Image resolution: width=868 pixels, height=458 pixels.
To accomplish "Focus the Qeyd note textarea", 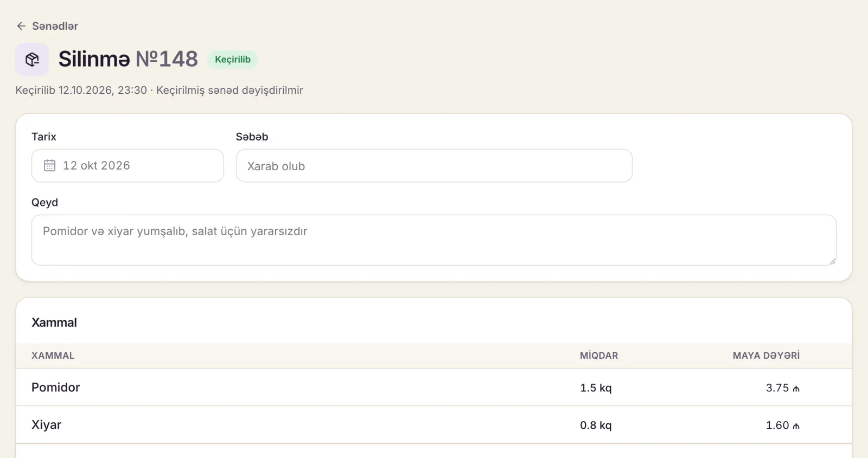I will (x=434, y=240).
